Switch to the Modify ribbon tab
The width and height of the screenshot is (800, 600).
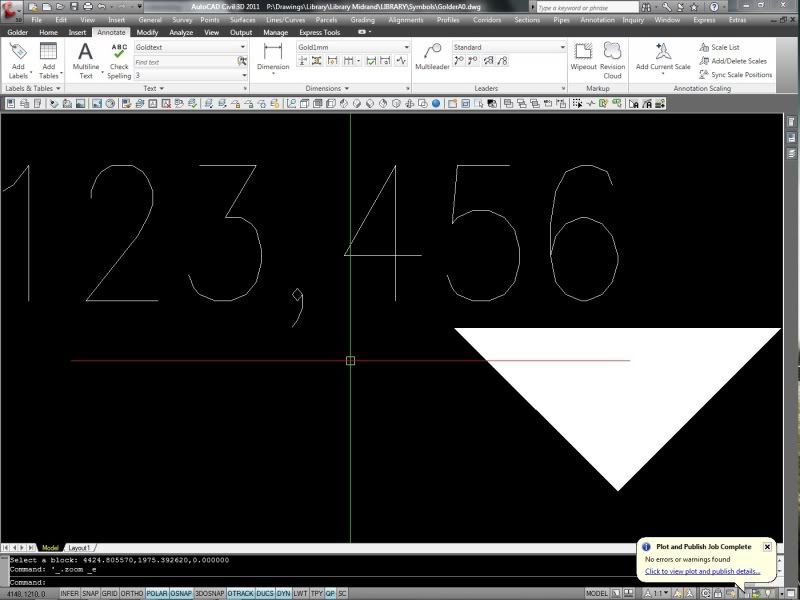[x=147, y=32]
